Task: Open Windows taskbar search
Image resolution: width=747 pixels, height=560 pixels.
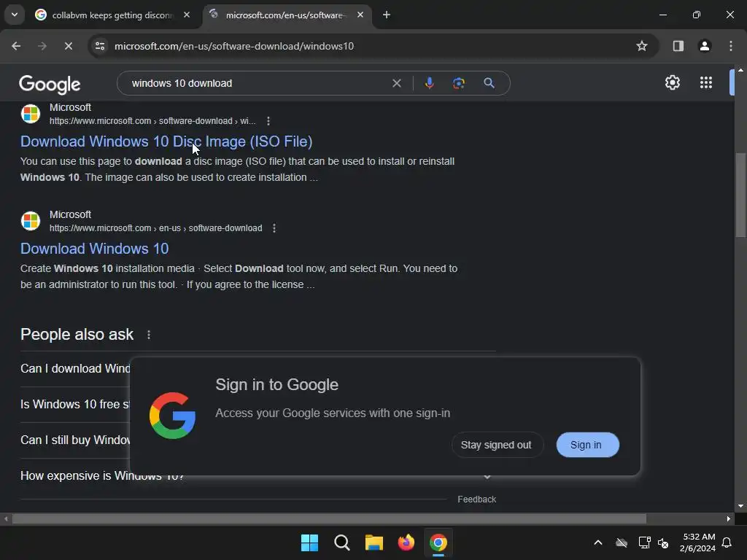Action: (x=341, y=542)
